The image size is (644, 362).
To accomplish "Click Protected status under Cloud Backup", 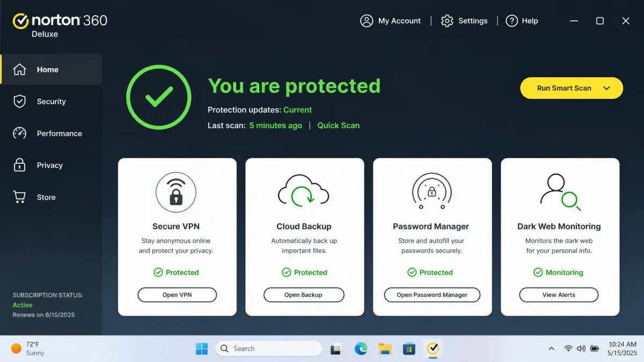I will coord(311,272).
